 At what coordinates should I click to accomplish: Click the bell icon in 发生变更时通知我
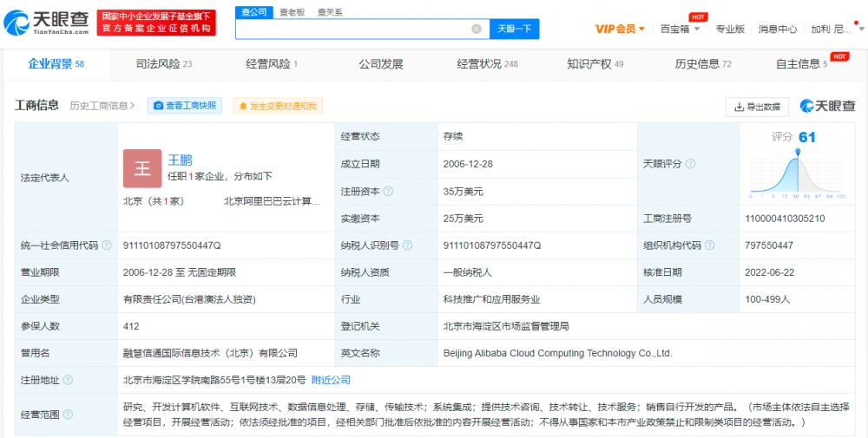click(x=244, y=106)
